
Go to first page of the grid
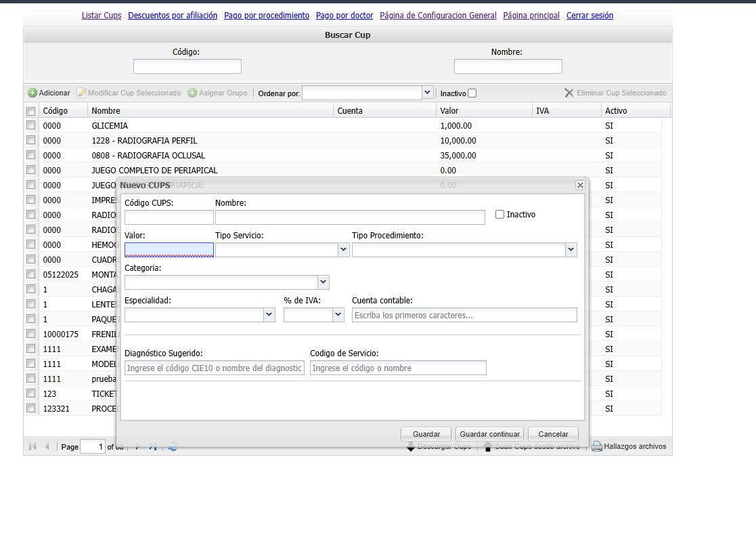tap(32, 447)
